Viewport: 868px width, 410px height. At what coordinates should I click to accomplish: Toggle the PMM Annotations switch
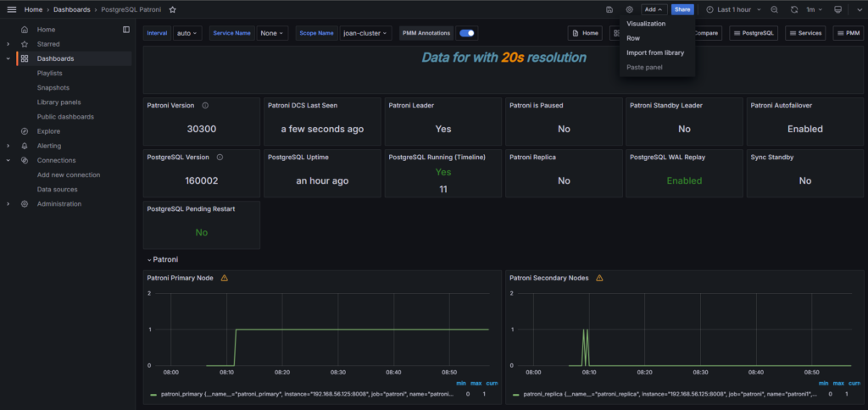pos(467,33)
